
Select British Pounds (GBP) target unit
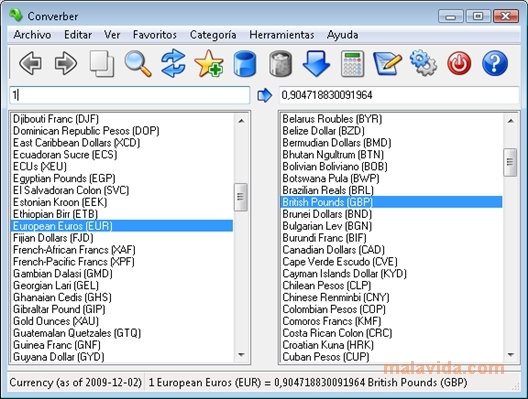click(x=391, y=202)
